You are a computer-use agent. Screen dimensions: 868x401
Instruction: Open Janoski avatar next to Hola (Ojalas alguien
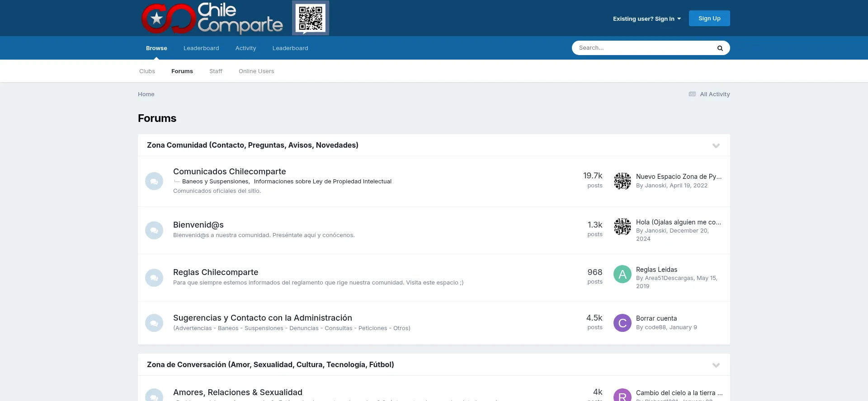(x=623, y=227)
